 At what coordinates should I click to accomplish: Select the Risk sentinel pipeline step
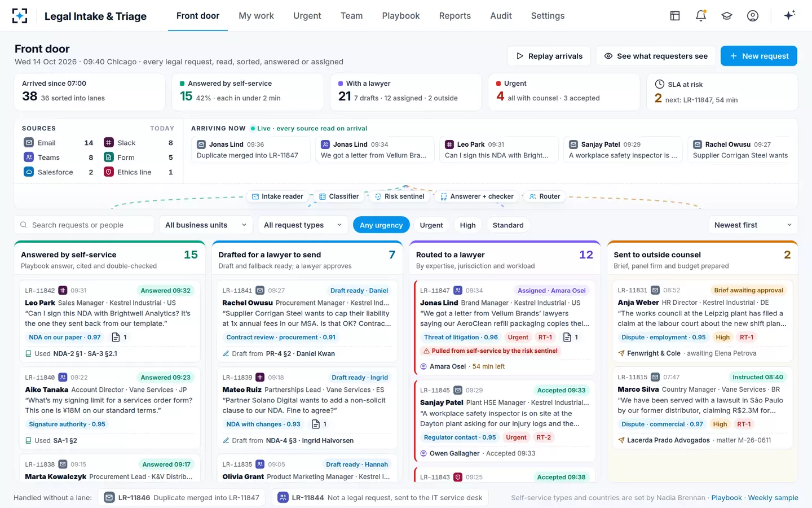(400, 196)
